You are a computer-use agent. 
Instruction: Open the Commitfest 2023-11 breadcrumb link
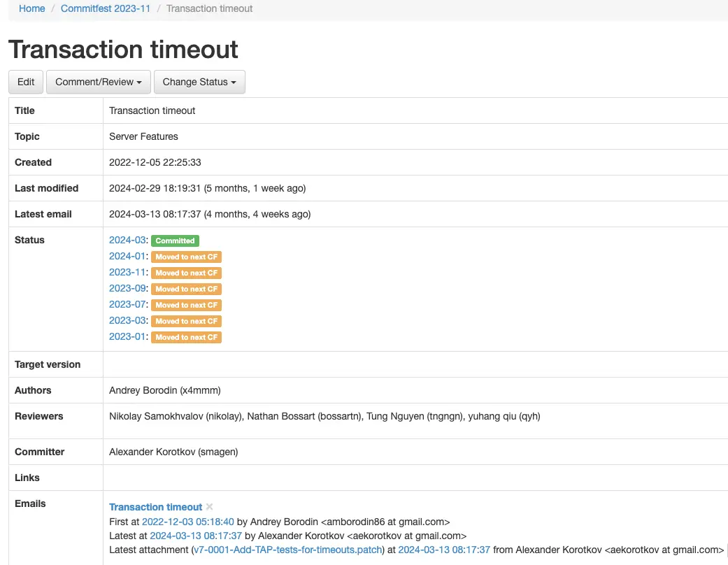[x=105, y=8]
